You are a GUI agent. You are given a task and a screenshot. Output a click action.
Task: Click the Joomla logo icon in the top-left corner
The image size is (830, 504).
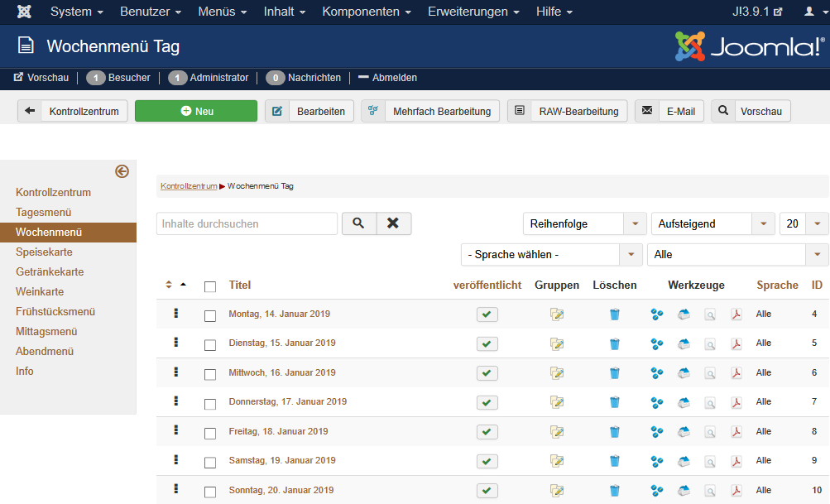click(25, 12)
